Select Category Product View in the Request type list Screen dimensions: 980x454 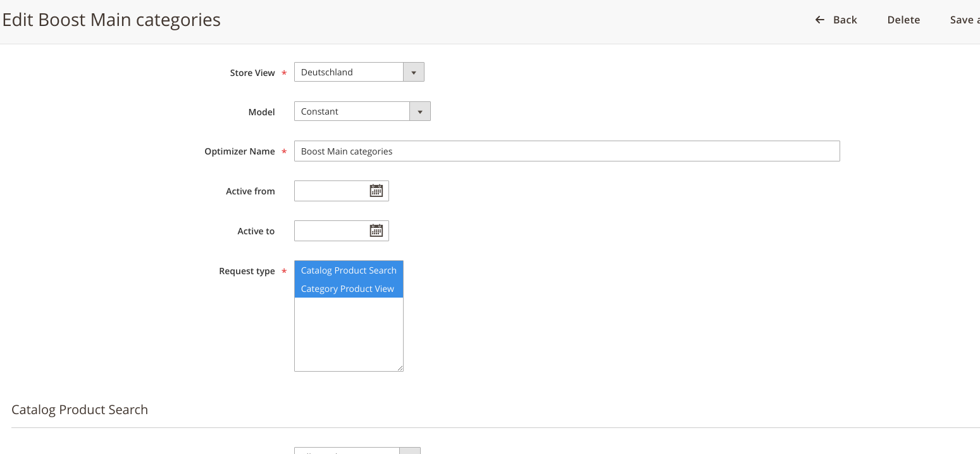tap(348, 289)
